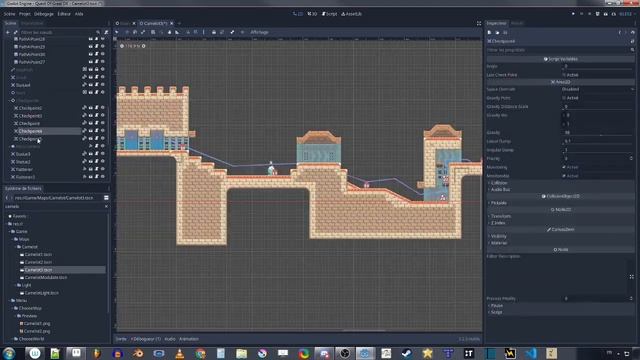Toggle Monitoring Actif checkbox
The height and width of the screenshot is (360, 640).
[564, 167]
